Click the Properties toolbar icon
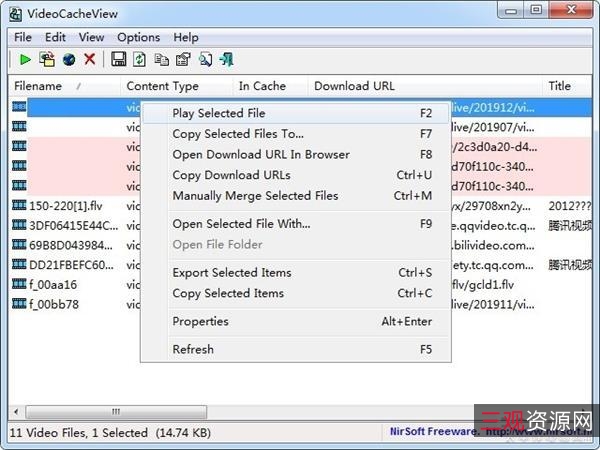This screenshot has width=600, height=450. pos(183,60)
